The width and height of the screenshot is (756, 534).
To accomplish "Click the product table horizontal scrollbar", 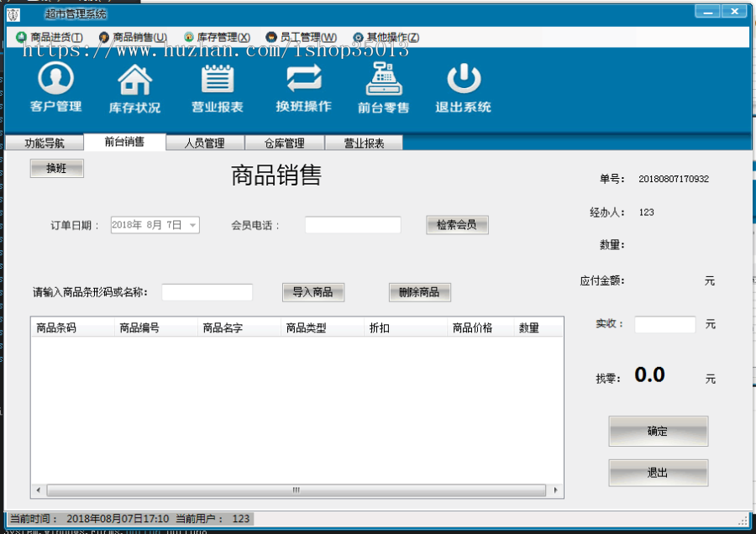I will [296, 488].
